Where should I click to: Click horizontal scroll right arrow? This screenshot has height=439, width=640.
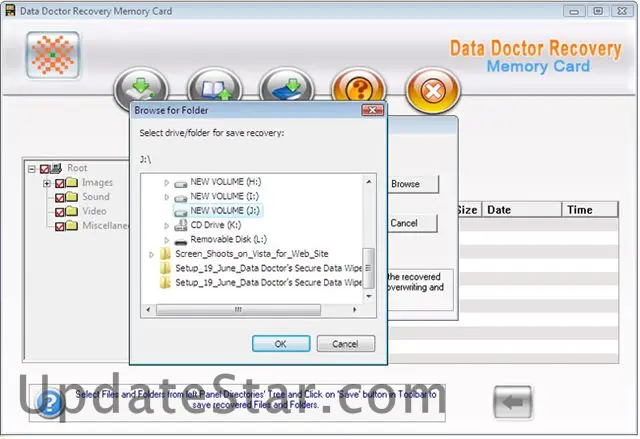[354, 310]
